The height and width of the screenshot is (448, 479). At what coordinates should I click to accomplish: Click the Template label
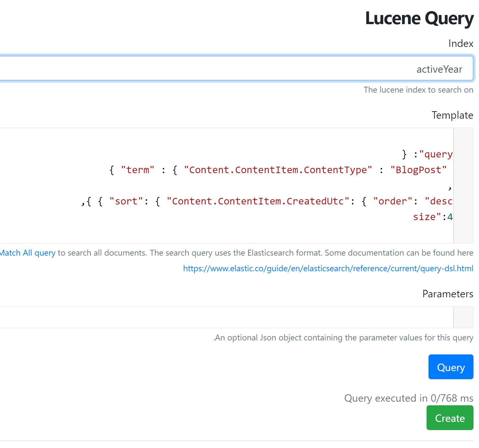click(452, 115)
